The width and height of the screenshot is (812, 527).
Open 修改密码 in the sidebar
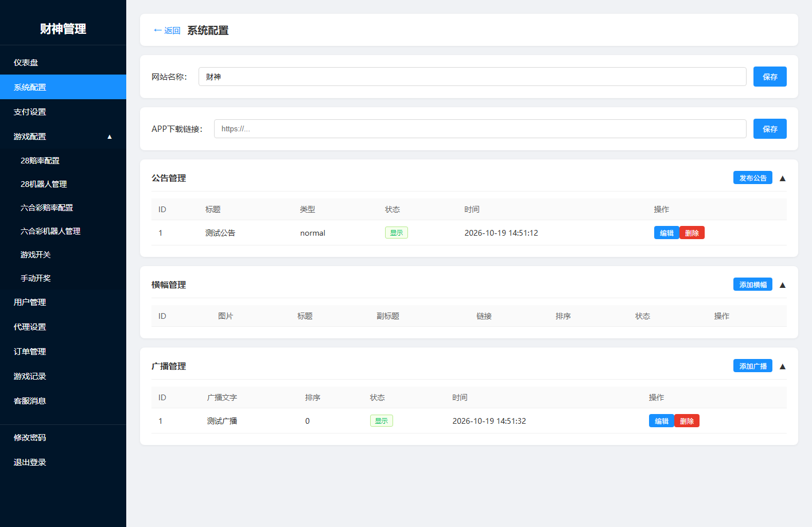(x=63, y=438)
